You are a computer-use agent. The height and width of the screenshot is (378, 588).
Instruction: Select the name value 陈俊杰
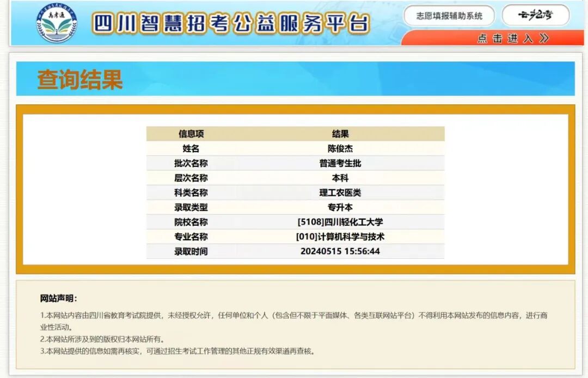tap(340, 148)
